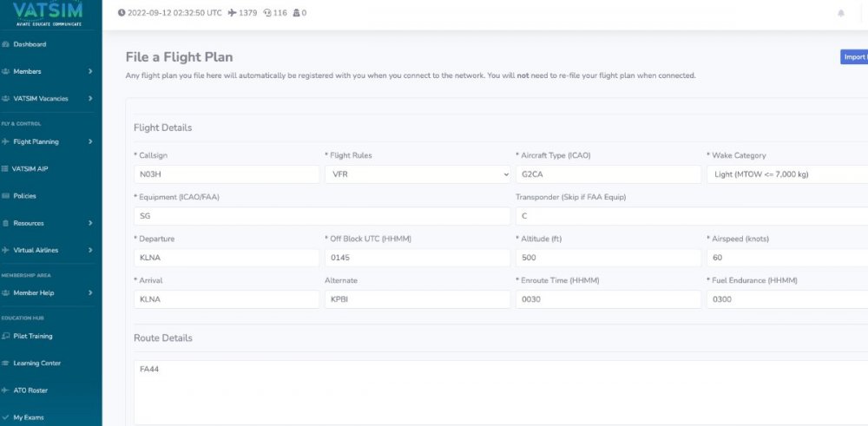Click the Pilot Training icon
The image size is (868, 426).
7,336
